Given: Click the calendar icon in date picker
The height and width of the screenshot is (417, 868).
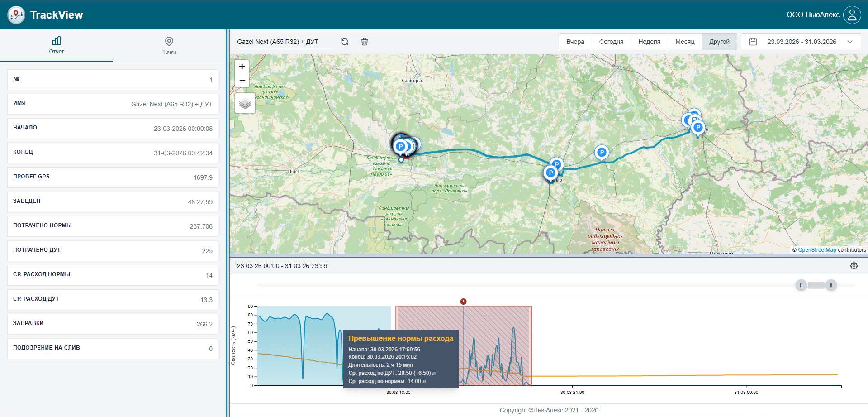Looking at the screenshot, I should 753,42.
